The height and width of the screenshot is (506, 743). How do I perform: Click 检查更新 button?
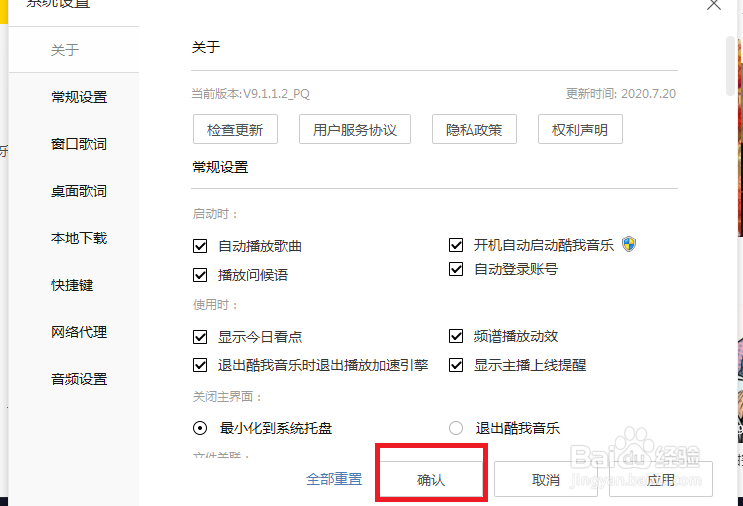click(x=235, y=129)
